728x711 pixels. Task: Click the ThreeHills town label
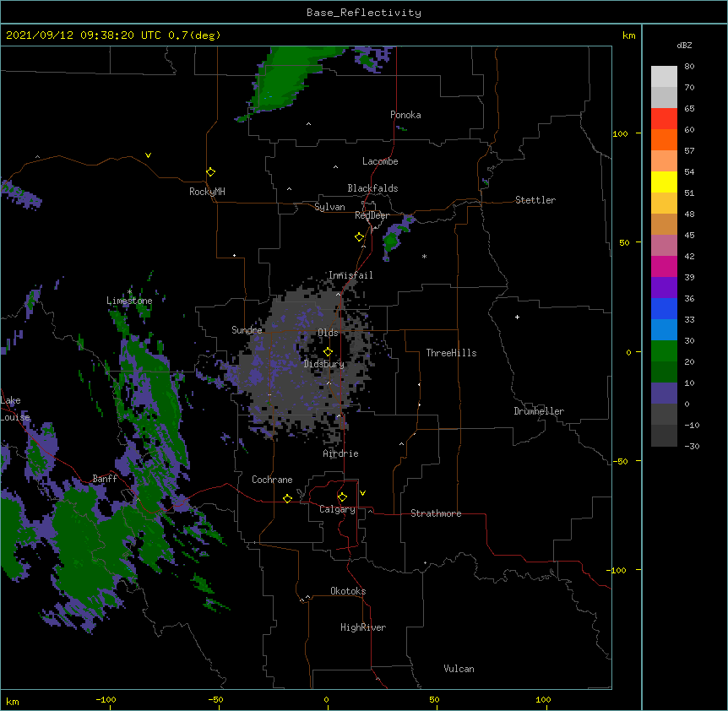point(451,353)
